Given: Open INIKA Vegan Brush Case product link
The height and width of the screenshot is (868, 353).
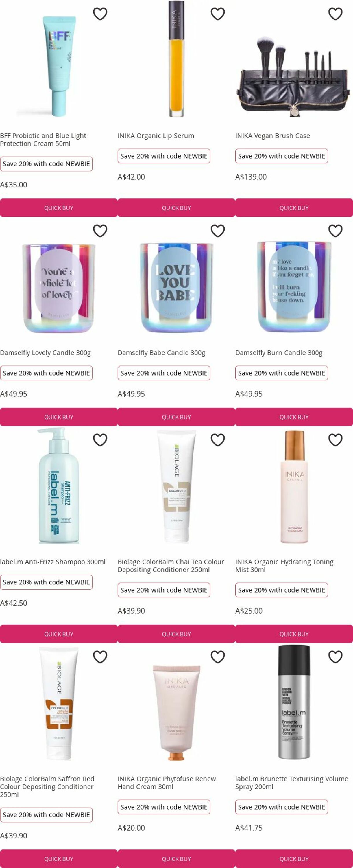Looking at the screenshot, I should (273, 136).
